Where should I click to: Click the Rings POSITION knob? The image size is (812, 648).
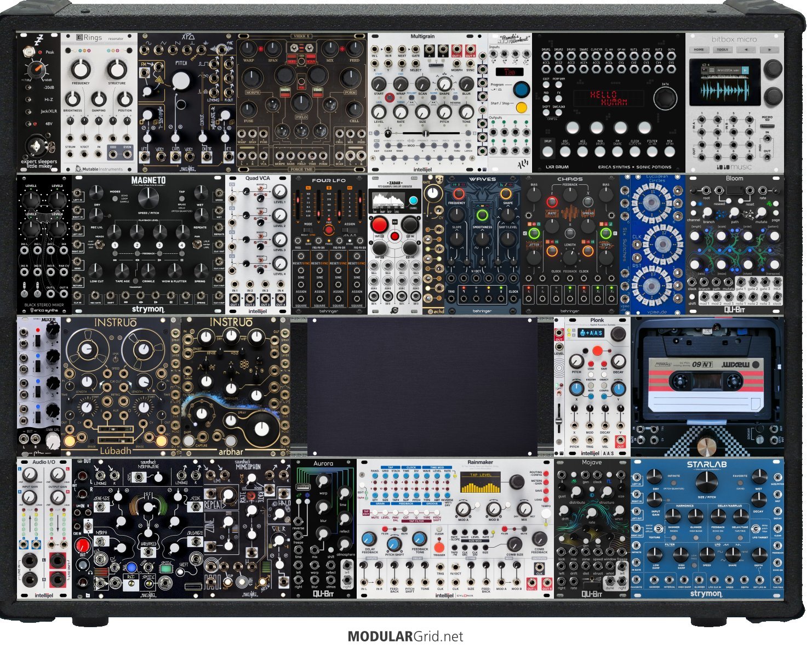pyautogui.click(x=125, y=99)
